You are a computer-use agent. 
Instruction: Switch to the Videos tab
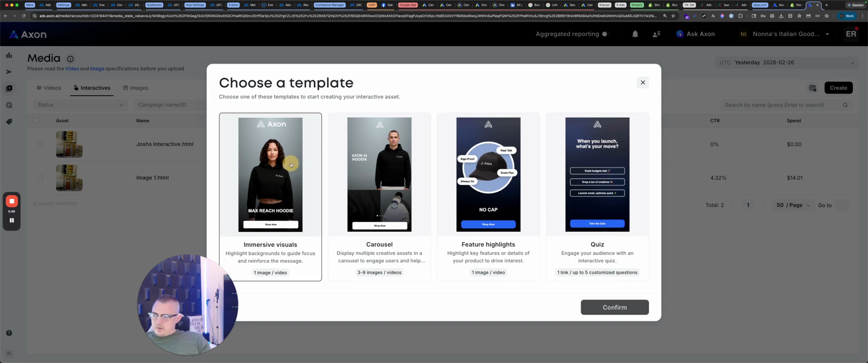coord(49,88)
